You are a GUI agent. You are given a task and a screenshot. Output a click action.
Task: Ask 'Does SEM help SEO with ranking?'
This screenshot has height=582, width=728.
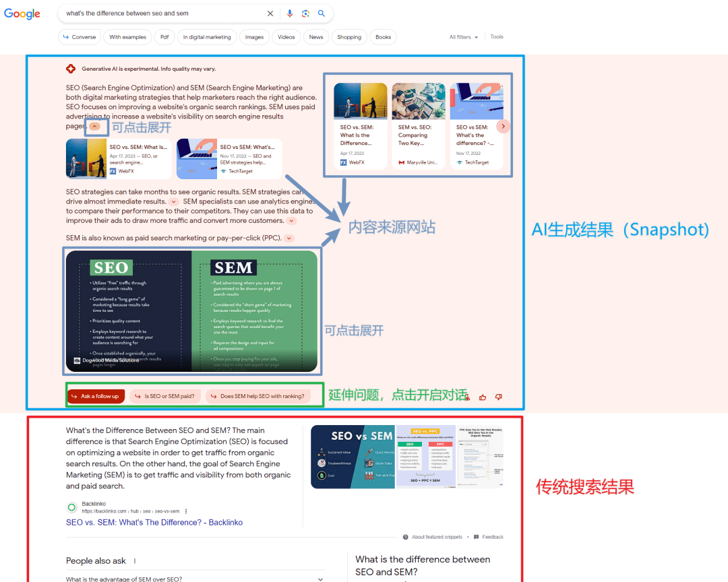(x=257, y=396)
